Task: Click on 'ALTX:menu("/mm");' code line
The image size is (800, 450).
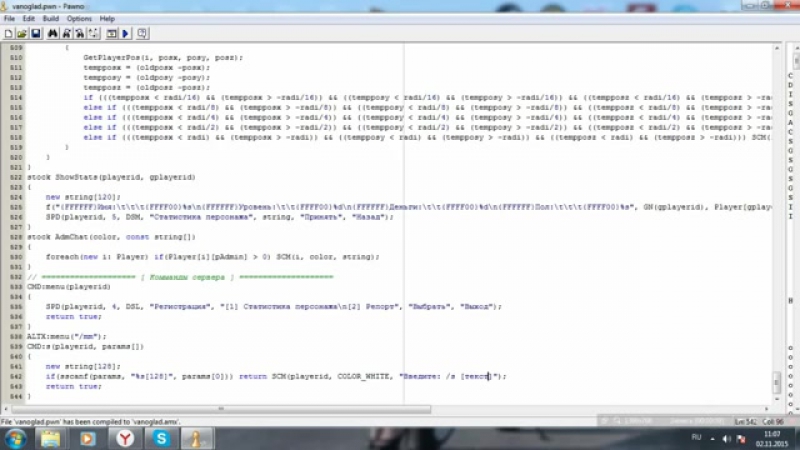Action: pos(67,336)
